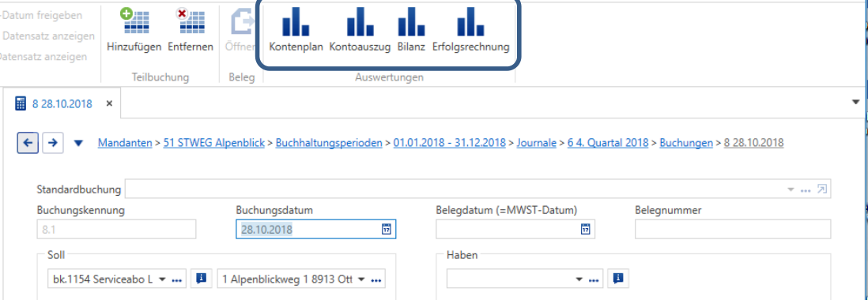
Task: Navigate forward with right arrow button
Action: point(53,143)
